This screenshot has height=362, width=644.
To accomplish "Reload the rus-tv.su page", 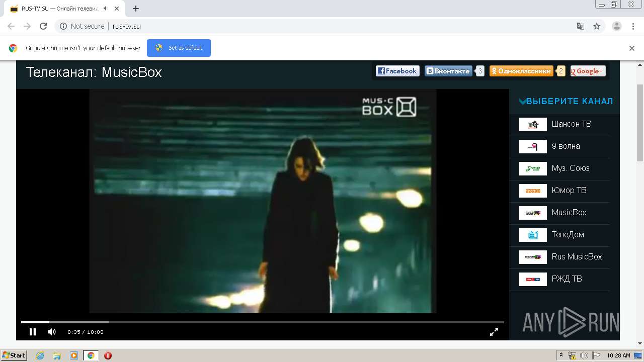I will [43, 26].
